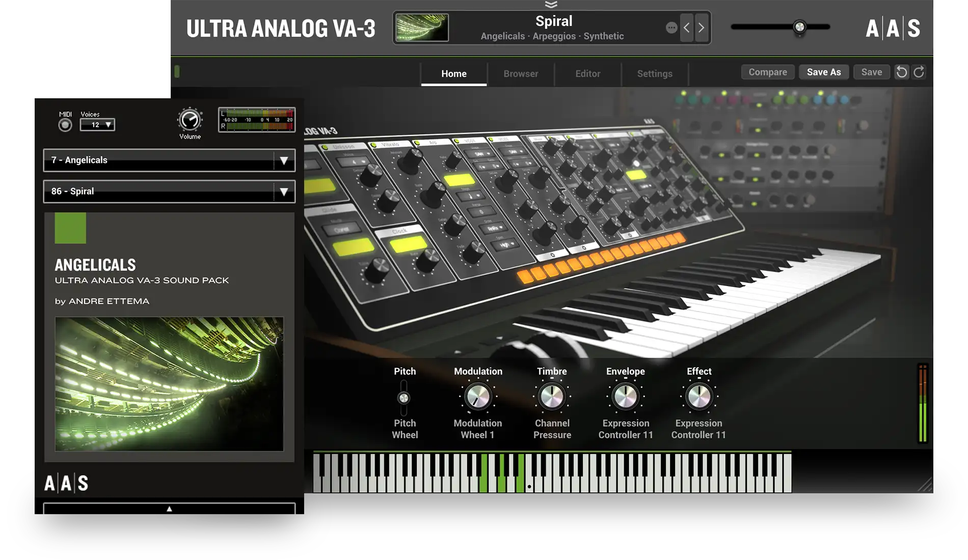Click the Redo arrow icon
The width and height of the screenshot is (968, 560).
[x=918, y=72]
